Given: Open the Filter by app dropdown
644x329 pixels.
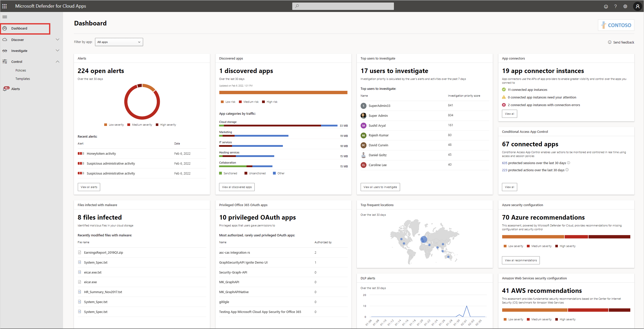Looking at the screenshot, I should pyautogui.click(x=119, y=42).
